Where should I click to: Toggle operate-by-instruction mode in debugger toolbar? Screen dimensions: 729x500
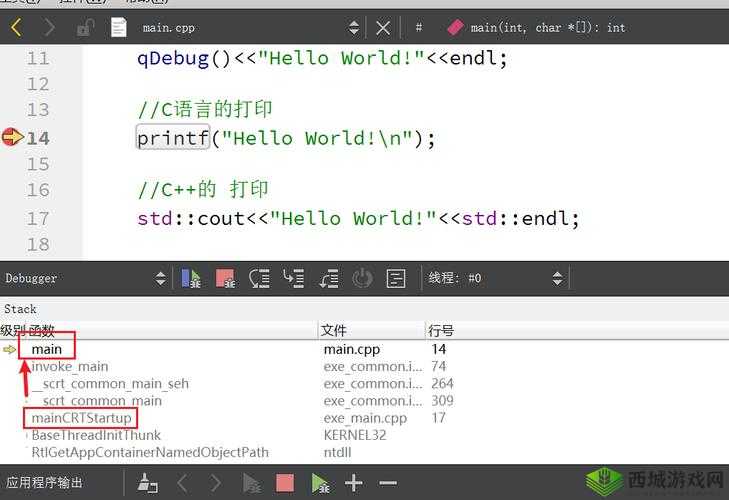(x=396, y=278)
